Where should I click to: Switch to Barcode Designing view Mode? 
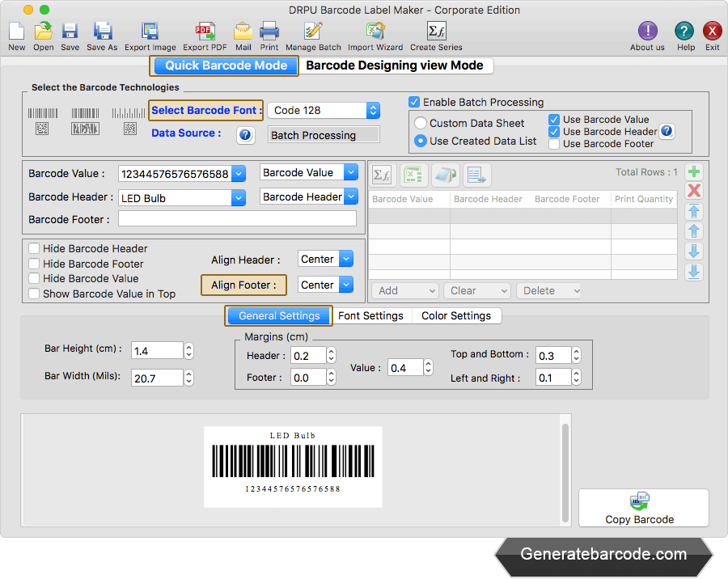395,66
